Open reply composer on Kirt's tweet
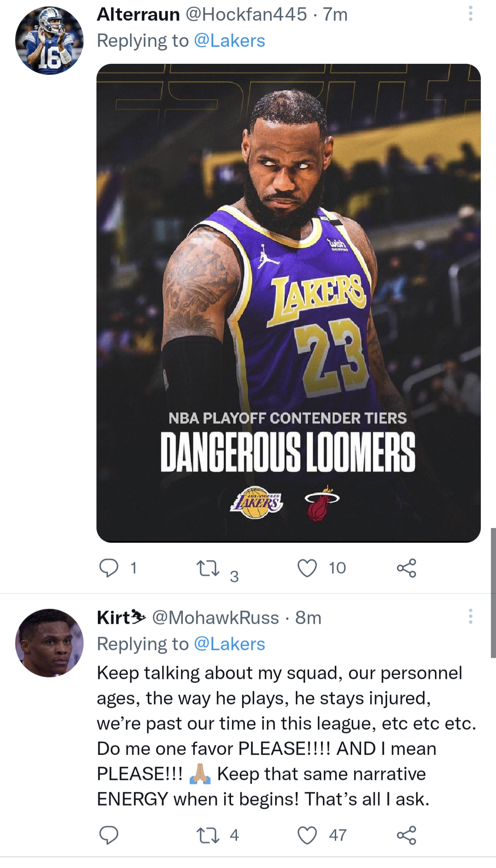The image size is (496, 868). point(110,836)
